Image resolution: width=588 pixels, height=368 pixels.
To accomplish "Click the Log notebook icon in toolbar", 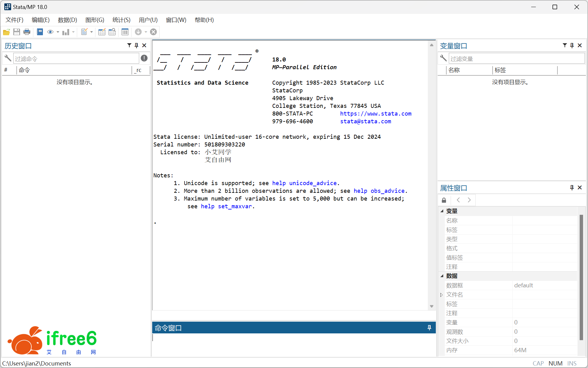I will click(40, 32).
